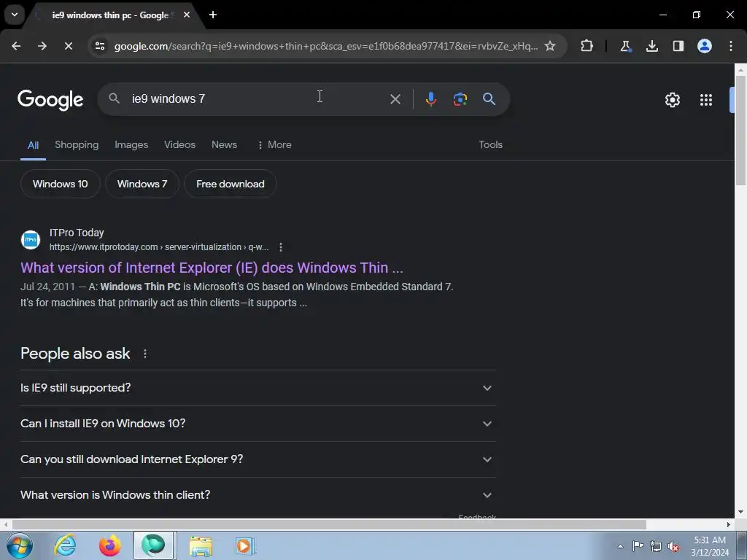The height and width of the screenshot is (560, 747).
Task: Switch to News results tab
Action: click(224, 145)
